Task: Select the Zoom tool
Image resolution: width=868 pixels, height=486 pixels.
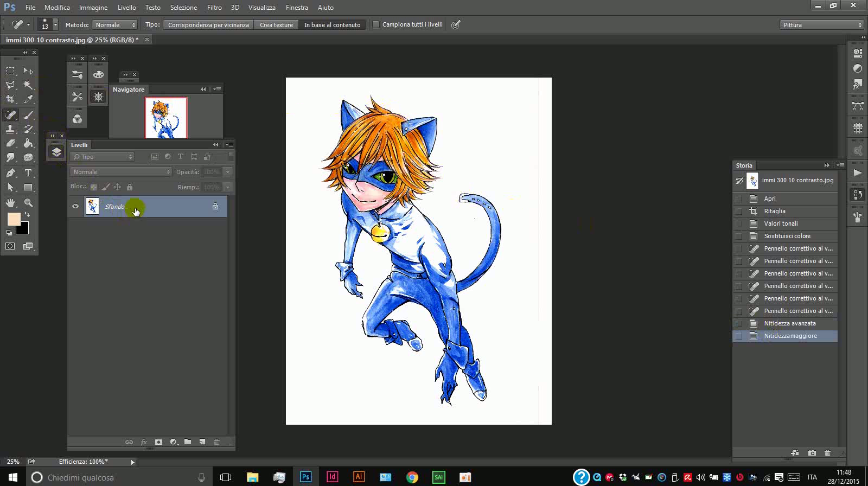Action: point(28,203)
